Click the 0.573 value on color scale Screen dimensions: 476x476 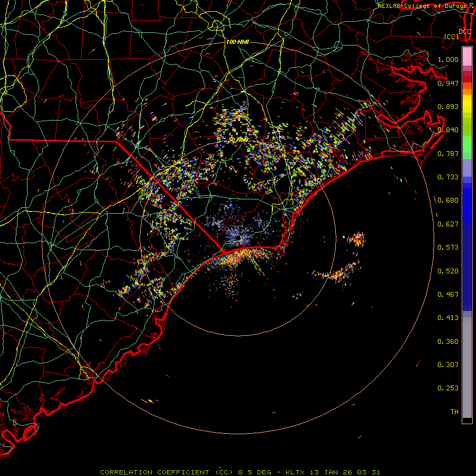pos(448,248)
